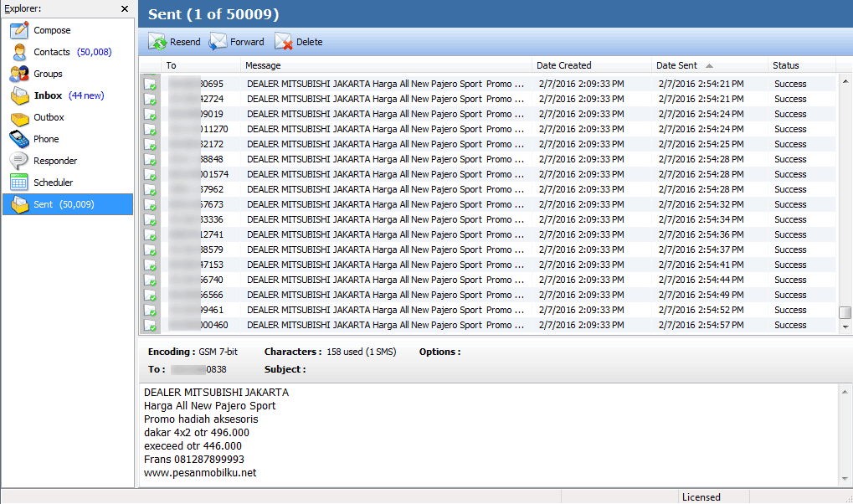Click message icon for row ending 37962
This screenshot has width=853, height=504.
[150, 190]
